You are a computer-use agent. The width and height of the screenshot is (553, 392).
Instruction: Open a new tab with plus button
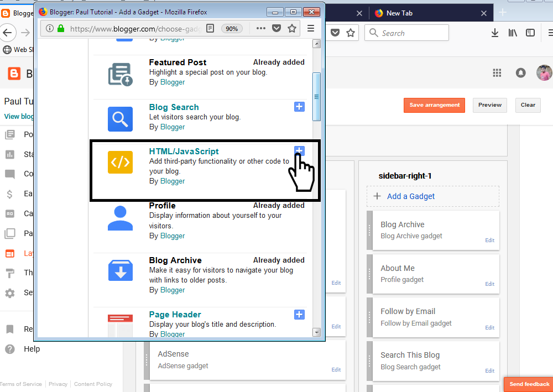(503, 12)
